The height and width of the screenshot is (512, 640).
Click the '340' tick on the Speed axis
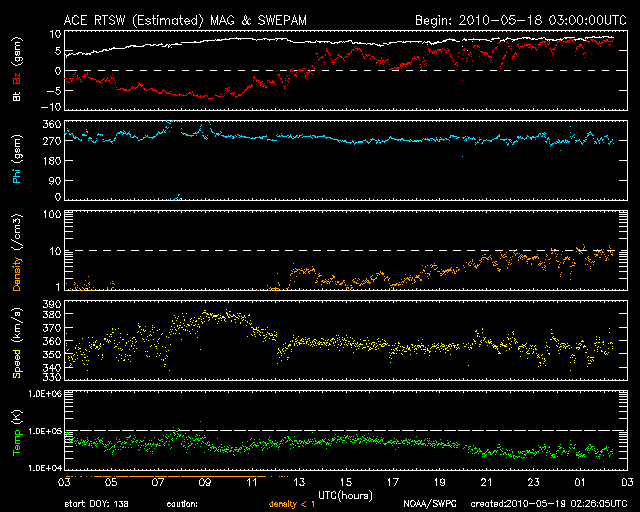[x=52, y=367]
